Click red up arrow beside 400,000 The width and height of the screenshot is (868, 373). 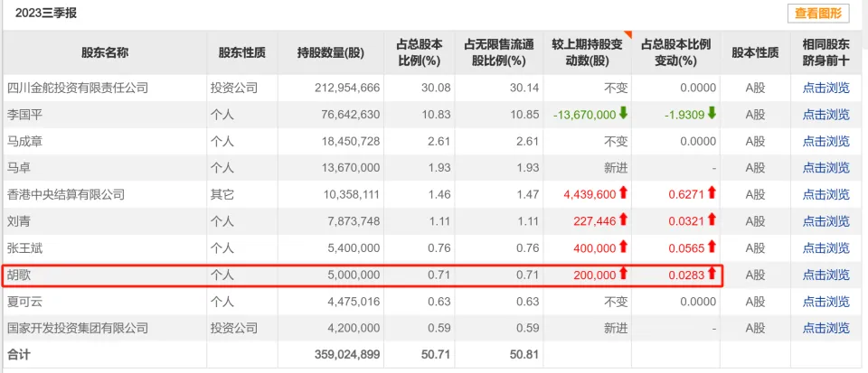[x=623, y=247]
